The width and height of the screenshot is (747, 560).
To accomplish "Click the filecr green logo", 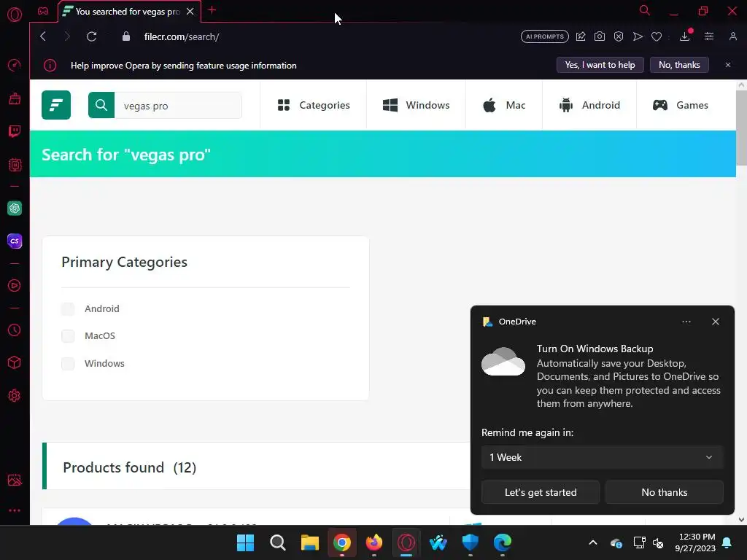I will click(x=56, y=105).
